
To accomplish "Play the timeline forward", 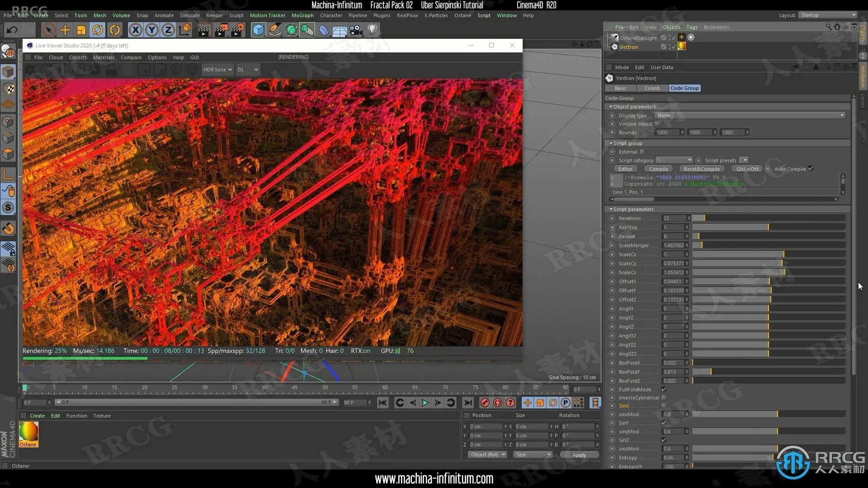I will pyautogui.click(x=425, y=403).
